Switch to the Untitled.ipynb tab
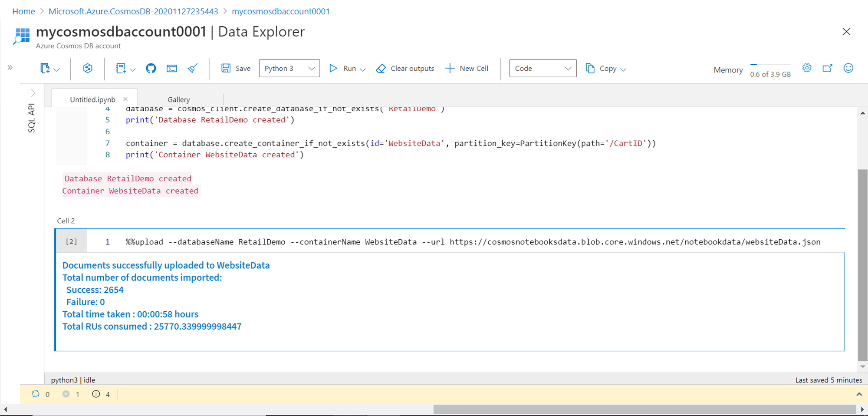 tap(92, 99)
